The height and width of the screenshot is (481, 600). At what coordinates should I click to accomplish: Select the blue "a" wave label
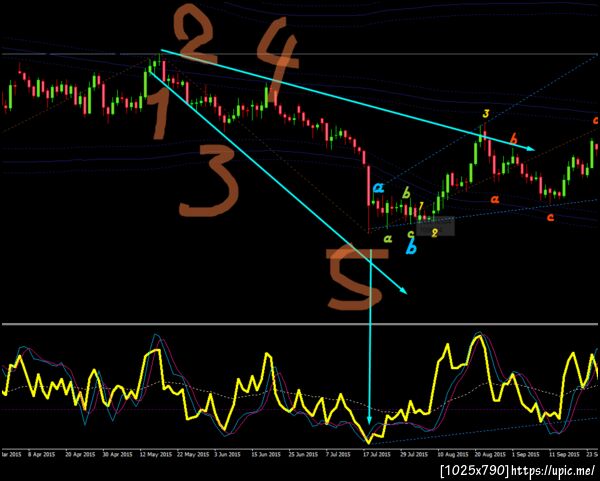click(378, 188)
